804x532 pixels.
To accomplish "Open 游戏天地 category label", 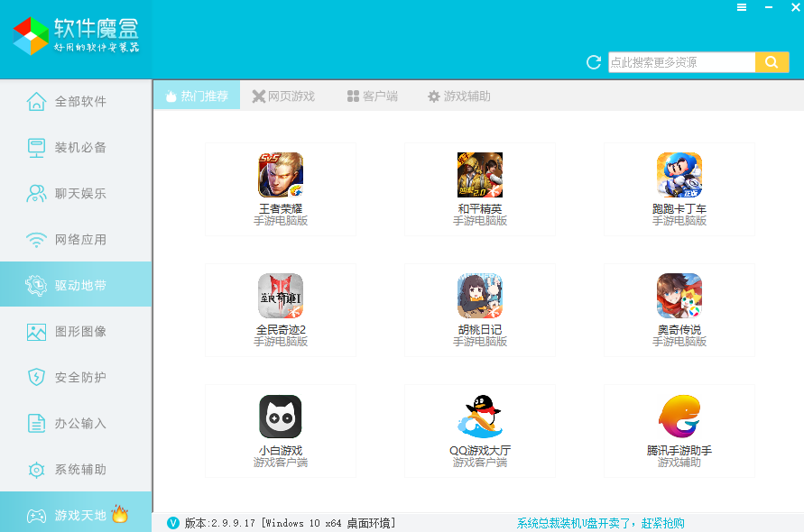I will click(x=80, y=516).
